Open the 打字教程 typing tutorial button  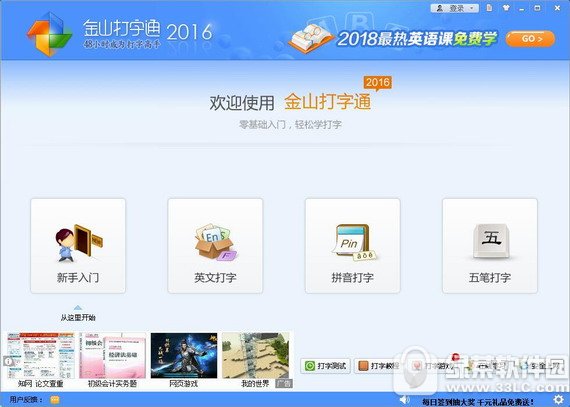(378, 366)
